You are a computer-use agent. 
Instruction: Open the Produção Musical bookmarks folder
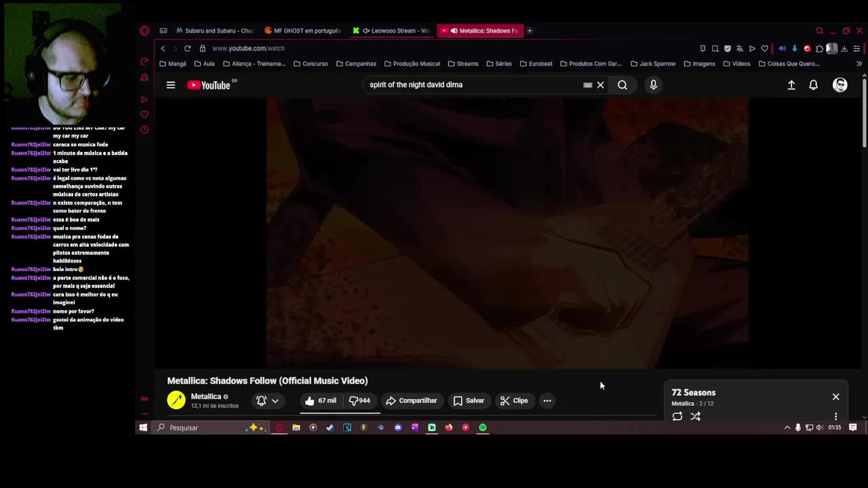tap(412, 64)
